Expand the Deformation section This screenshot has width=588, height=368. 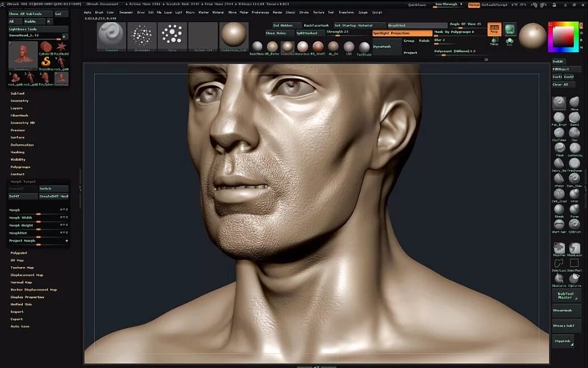(22, 145)
